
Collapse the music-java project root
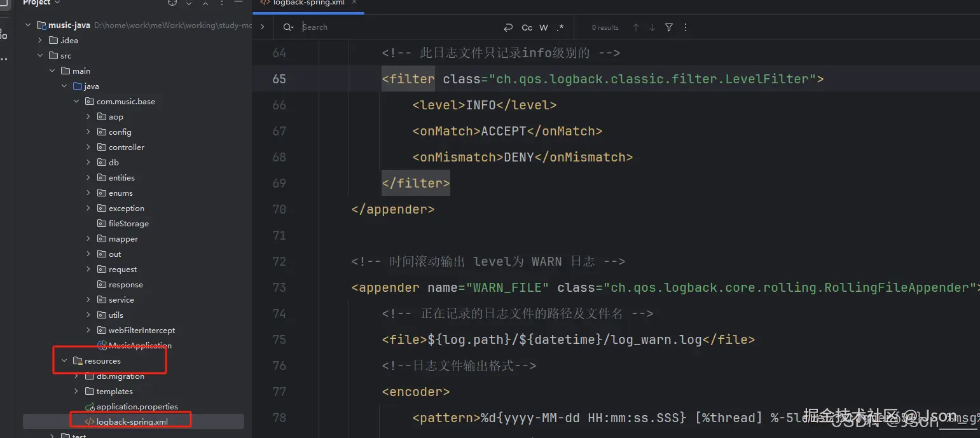pos(28,25)
